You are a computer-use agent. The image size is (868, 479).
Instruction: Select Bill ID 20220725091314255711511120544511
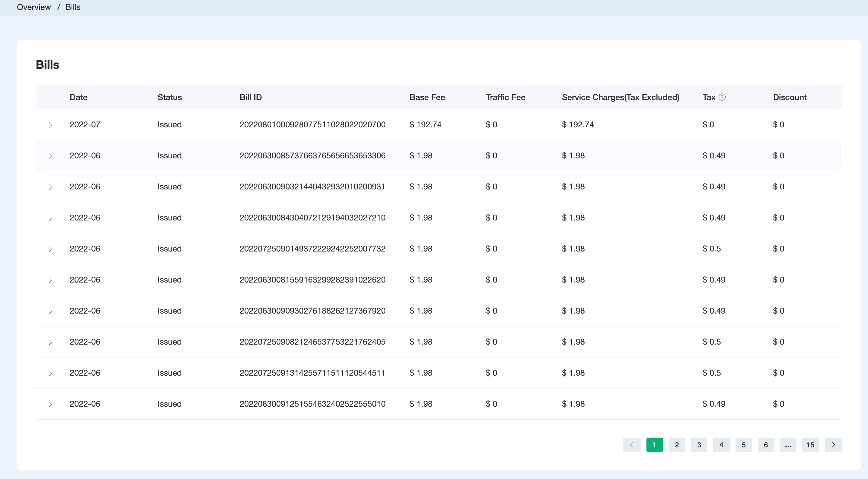pyautogui.click(x=312, y=373)
